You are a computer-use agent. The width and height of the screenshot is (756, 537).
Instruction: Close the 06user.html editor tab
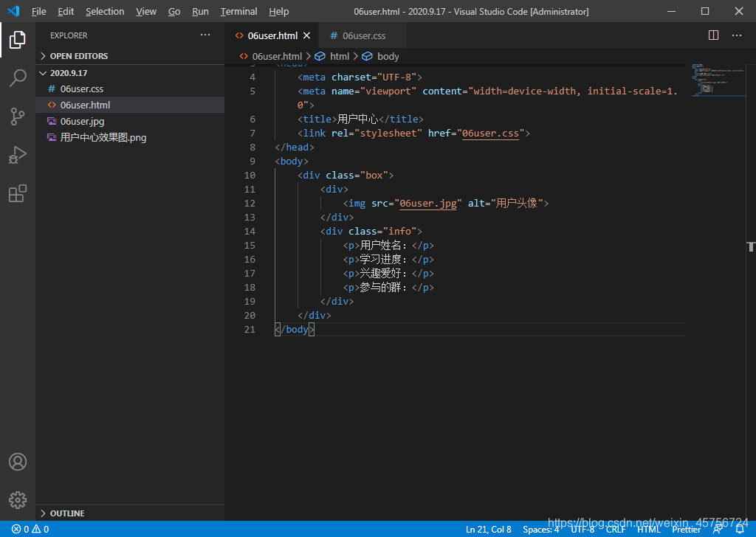[x=306, y=35]
